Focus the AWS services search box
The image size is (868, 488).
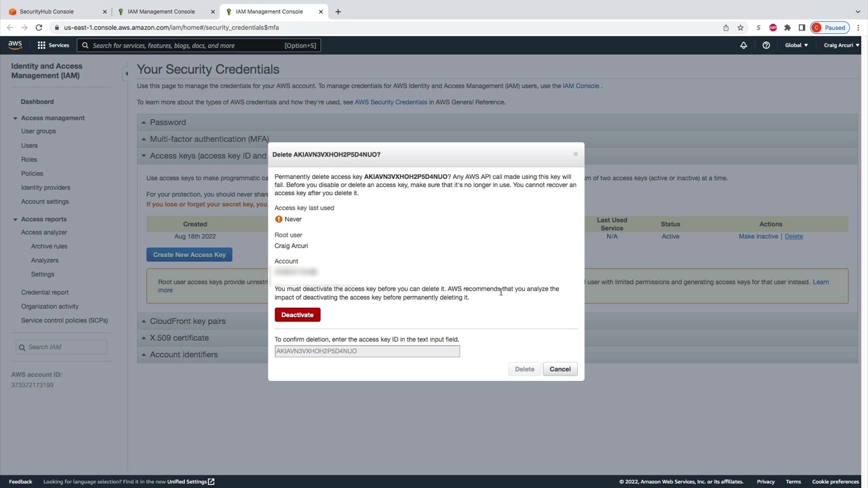coord(197,45)
